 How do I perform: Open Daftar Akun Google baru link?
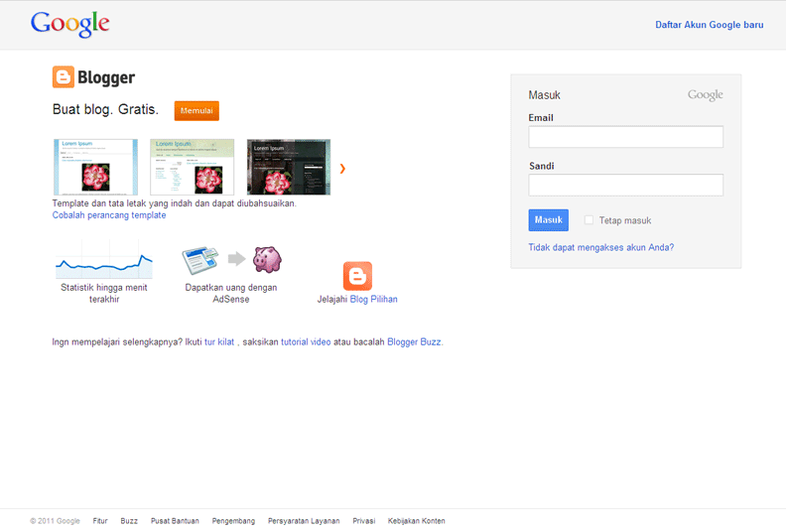709,25
